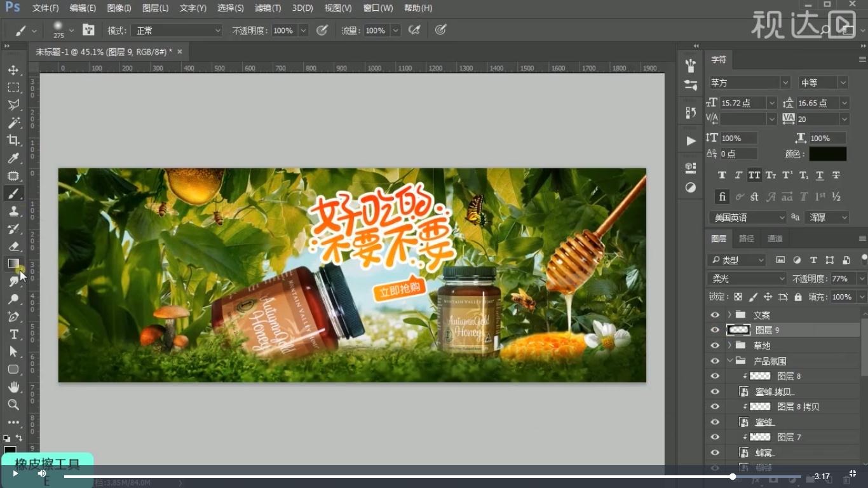Open the 滤镜(T) menu
Screen dimensions: 868x488
pyautogui.click(x=268, y=8)
